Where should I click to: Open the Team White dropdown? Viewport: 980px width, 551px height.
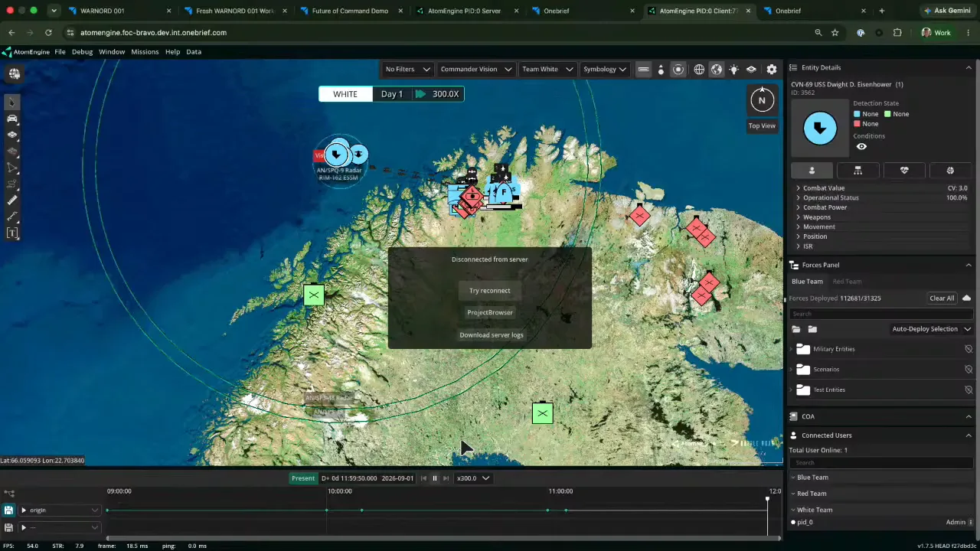(x=547, y=69)
